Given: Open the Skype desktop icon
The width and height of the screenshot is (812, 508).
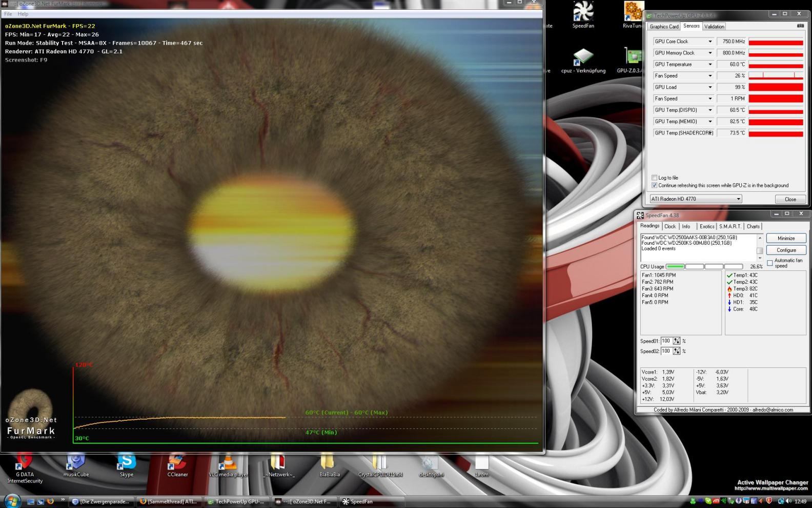Looking at the screenshot, I should 127,465.
